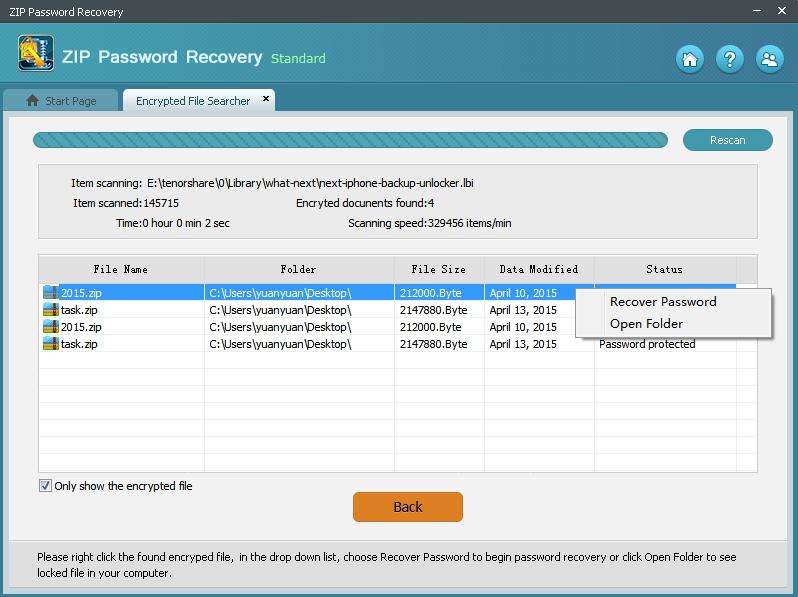Image resolution: width=798 pixels, height=597 pixels.
Task: Minimize the ZIP Password Recovery window
Action: pos(757,11)
